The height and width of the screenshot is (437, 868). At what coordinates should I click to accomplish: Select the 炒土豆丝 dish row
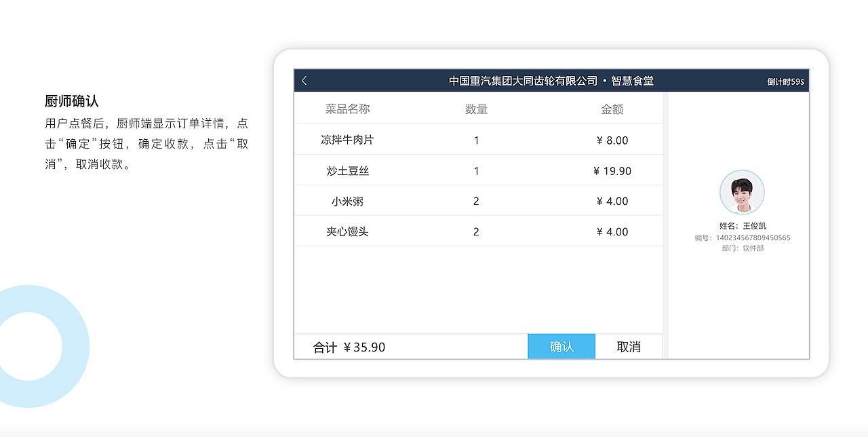347,171
